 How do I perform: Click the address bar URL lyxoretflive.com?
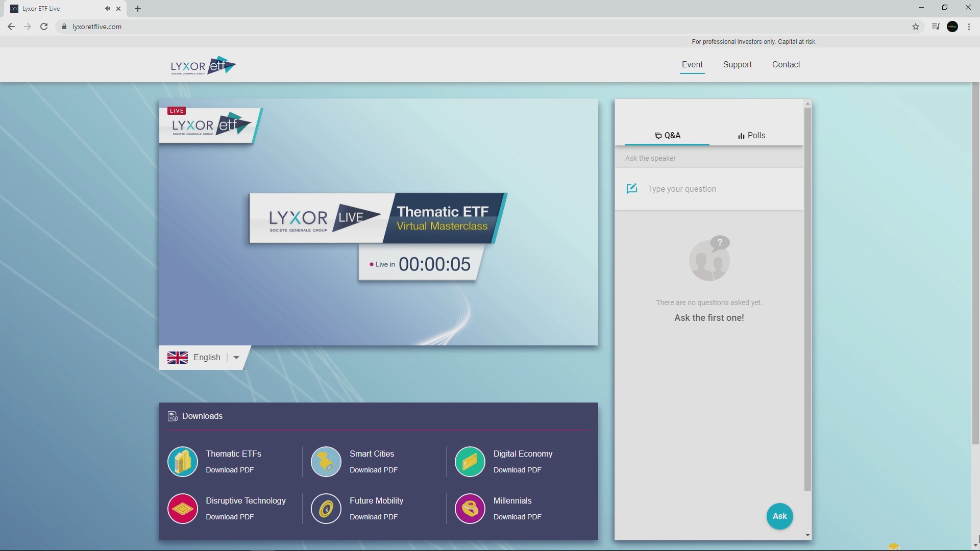coord(97,27)
